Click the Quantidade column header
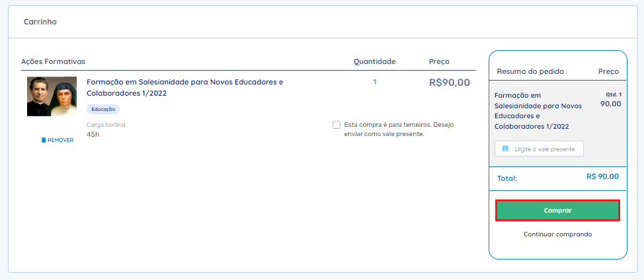Image resolution: width=644 pixels, height=280 pixels. coord(374,61)
